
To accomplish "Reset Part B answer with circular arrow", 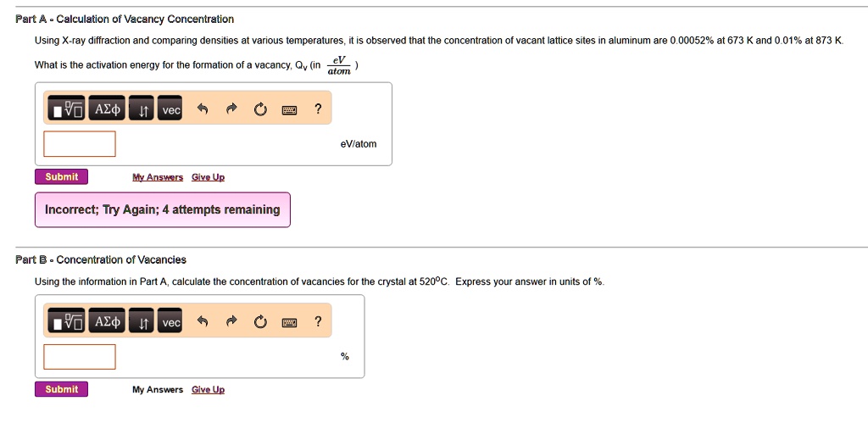I will 260,322.
